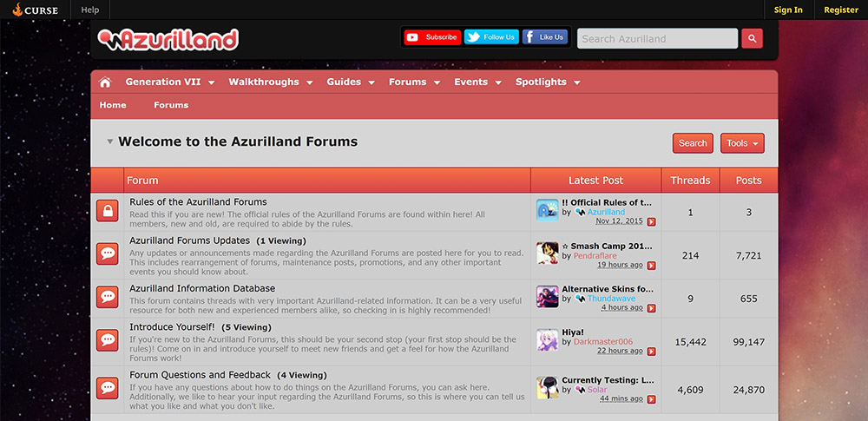Click speech bubble icon for Questions and Feedback
Image resolution: width=868 pixels, height=421 pixels.
point(108,388)
